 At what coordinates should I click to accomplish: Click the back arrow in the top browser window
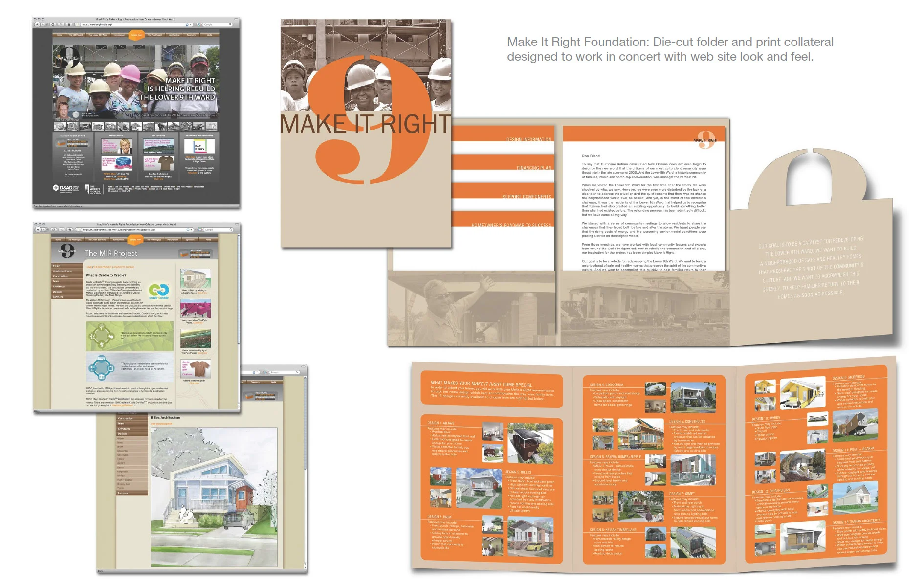point(37,24)
